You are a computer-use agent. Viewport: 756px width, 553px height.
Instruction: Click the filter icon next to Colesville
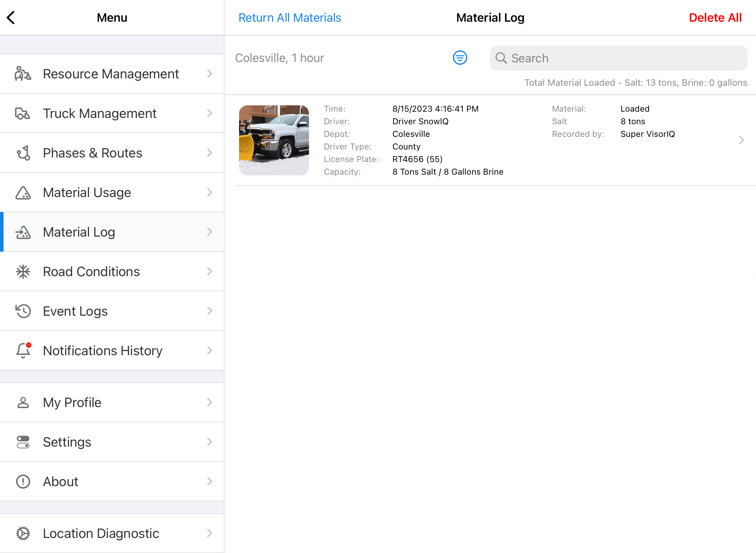point(460,58)
